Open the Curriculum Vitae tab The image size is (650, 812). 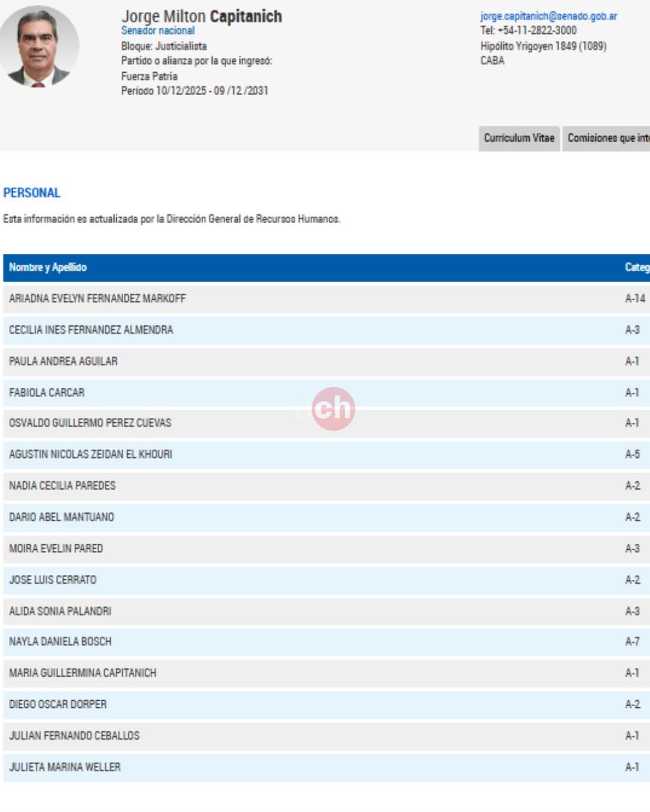519,138
